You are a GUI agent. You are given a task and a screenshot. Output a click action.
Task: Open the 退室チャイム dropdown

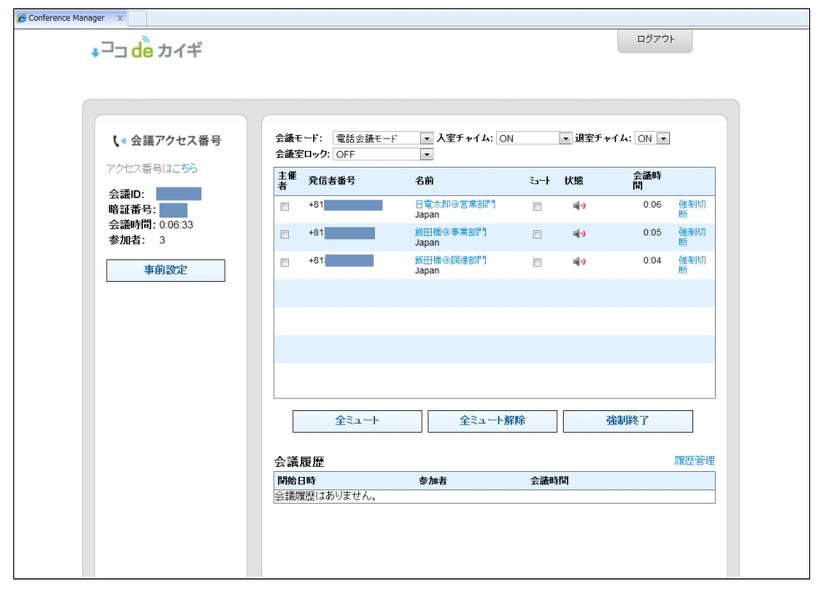tap(664, 139)
